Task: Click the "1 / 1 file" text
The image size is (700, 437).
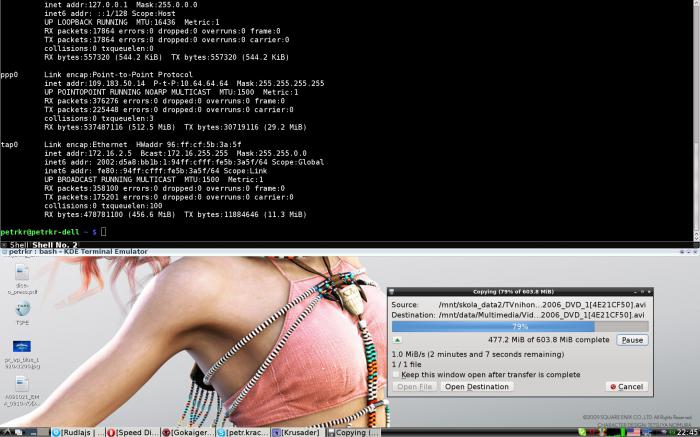Action: click(x=406, y=365)
